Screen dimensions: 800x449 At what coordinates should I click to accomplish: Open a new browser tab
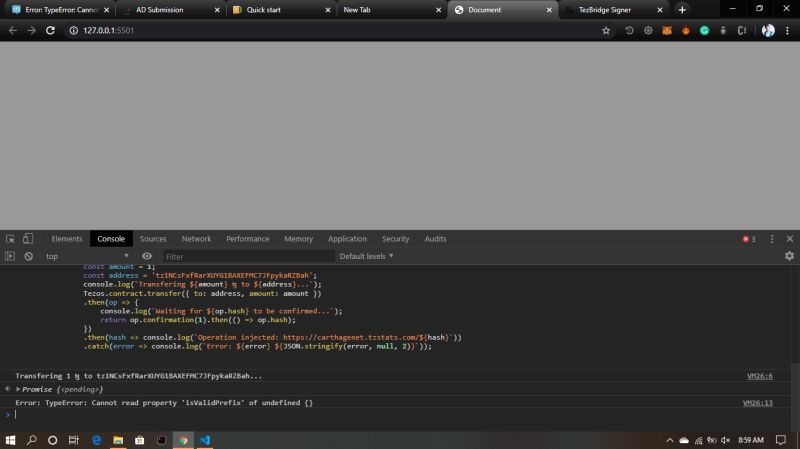pos(682,10)
